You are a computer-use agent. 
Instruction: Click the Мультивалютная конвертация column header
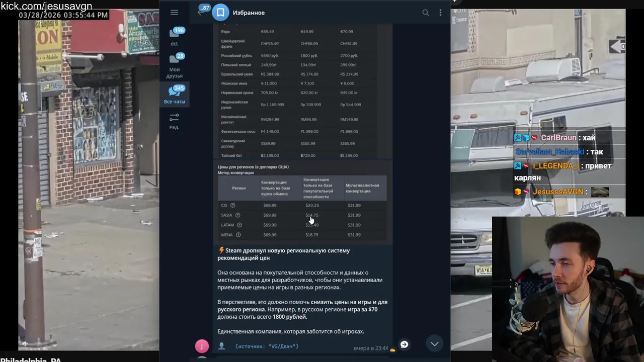(x=362, y=188)
